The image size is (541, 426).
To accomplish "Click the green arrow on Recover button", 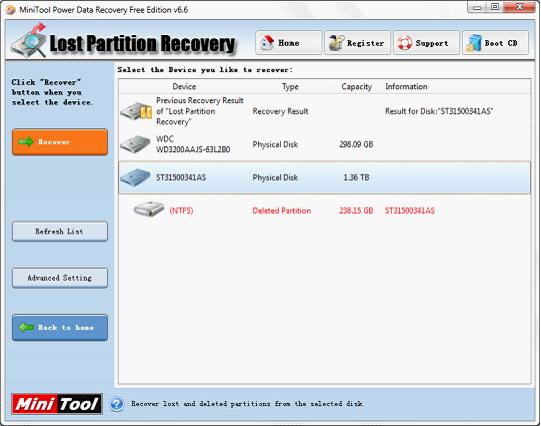I will click(x=26, y=141).
